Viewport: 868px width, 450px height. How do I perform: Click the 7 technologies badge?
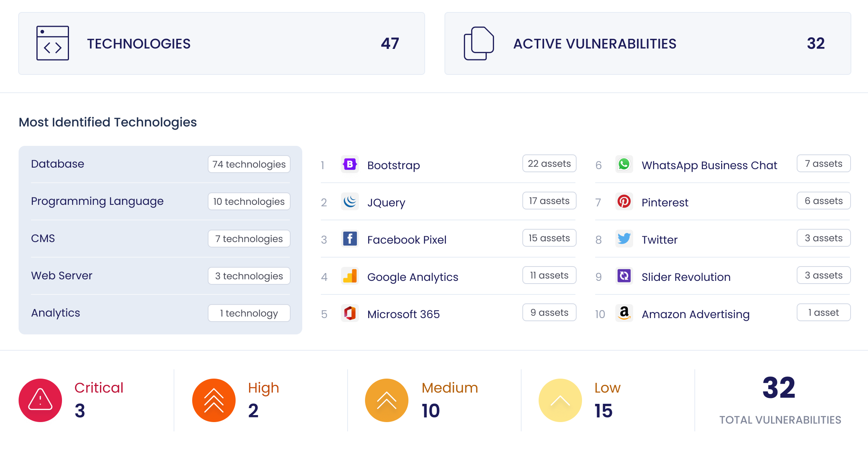[249, 239]
